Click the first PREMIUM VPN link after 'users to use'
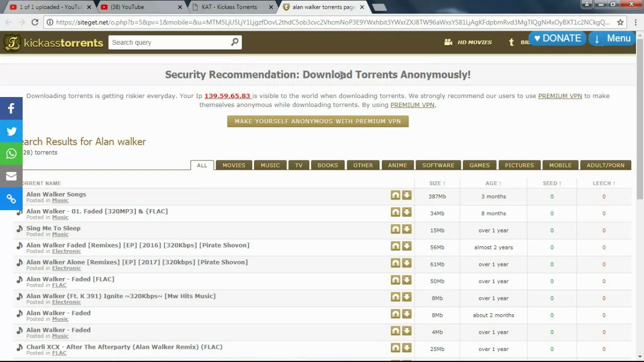644x362 pixels. 560,96
